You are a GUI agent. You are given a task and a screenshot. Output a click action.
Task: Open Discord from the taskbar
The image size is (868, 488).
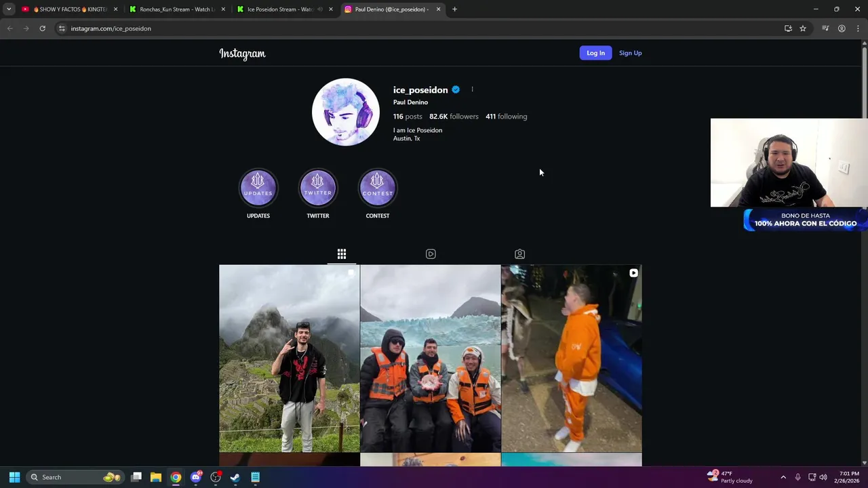(x=196, y=477)
